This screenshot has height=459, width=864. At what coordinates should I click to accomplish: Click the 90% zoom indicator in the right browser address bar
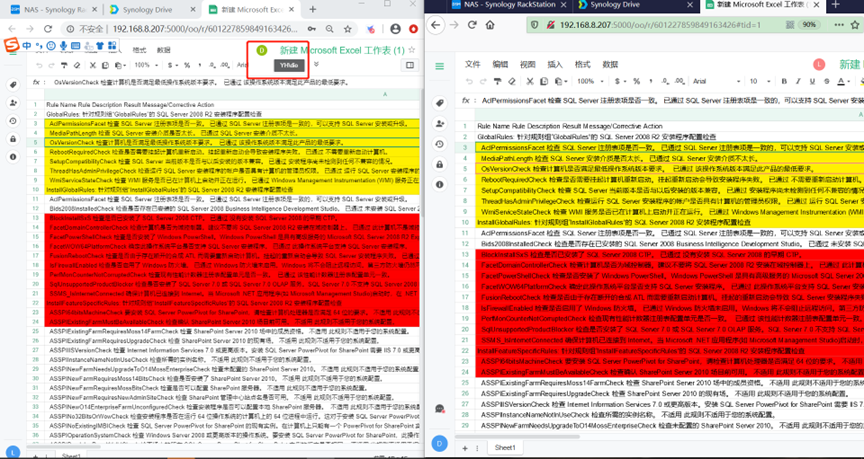808,25
